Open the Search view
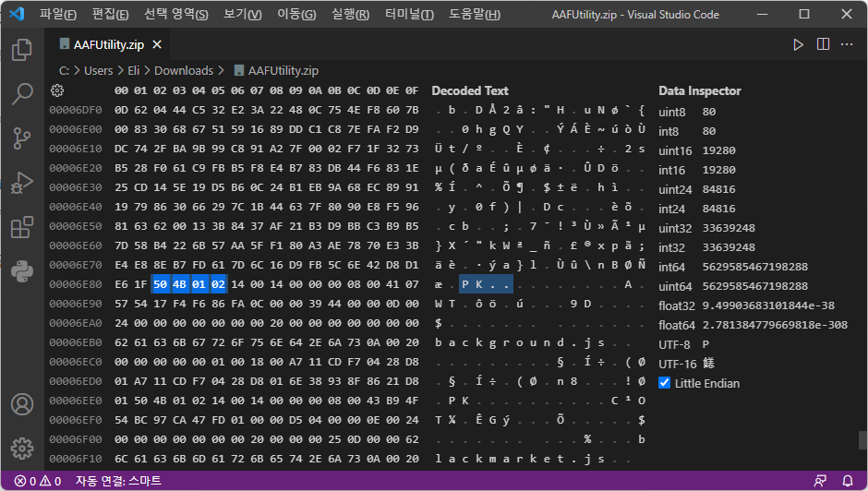The image size is (868, 491). (x=22, y=94)
